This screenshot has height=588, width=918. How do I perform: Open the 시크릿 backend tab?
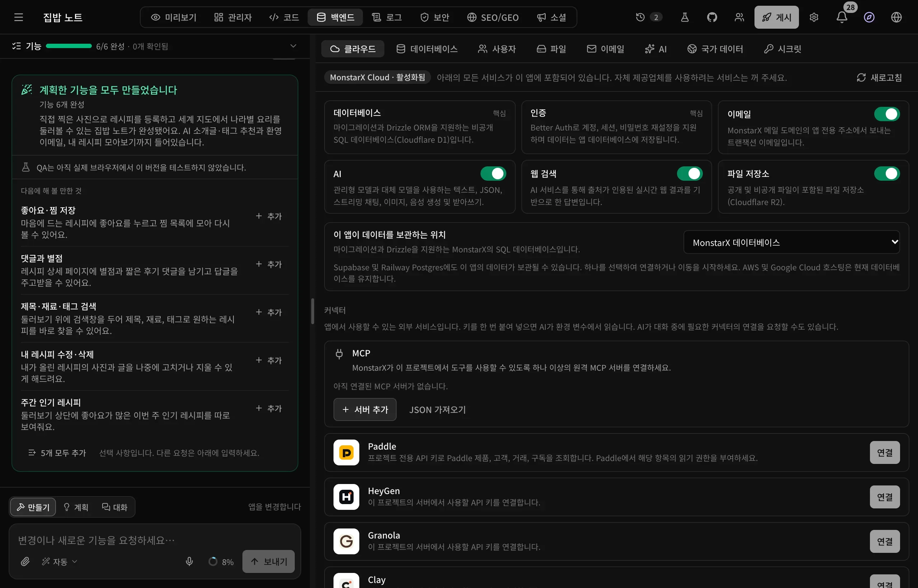(782, 49)
